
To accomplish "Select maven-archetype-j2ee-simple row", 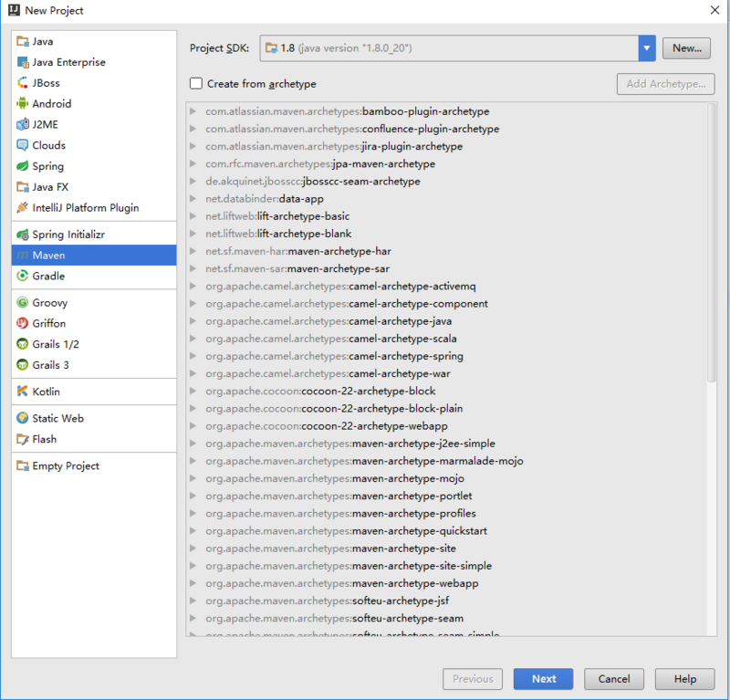I will coord(446,444).
